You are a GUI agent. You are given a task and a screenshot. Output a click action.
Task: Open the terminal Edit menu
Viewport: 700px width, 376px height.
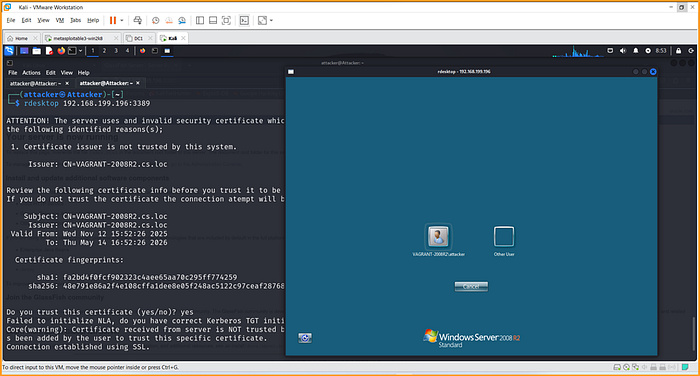[x=51, y=73]
